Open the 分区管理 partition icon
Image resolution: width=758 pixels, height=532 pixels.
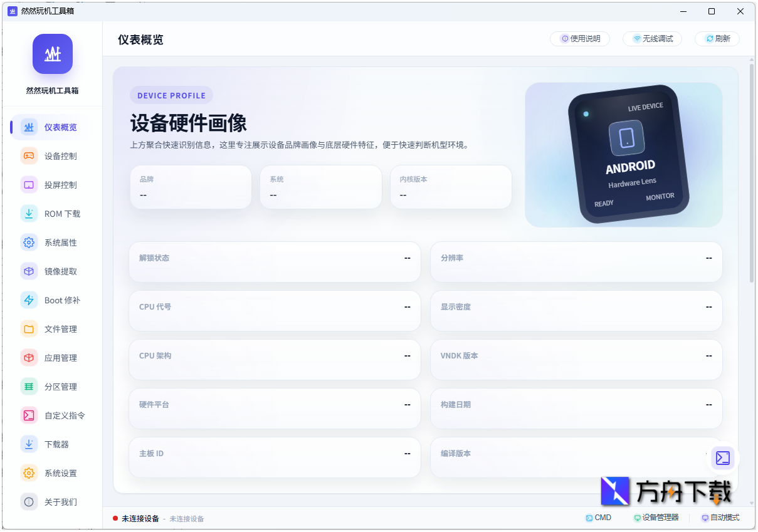29,387
